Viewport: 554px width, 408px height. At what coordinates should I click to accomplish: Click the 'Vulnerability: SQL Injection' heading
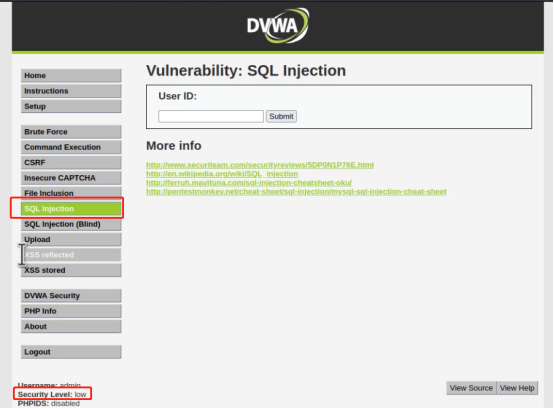coord(246,71)
